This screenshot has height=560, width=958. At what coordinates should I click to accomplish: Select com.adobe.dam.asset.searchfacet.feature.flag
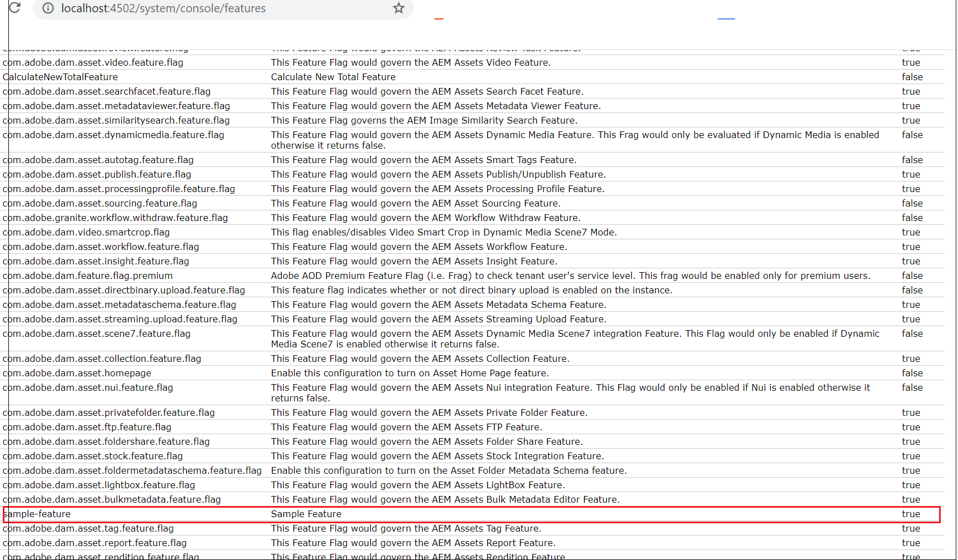tap(106, 91)
